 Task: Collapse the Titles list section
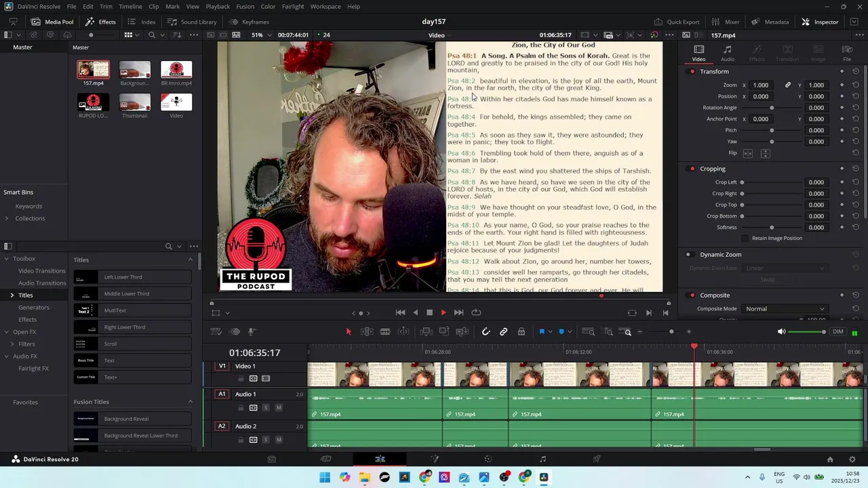click(x=190, y=260)
